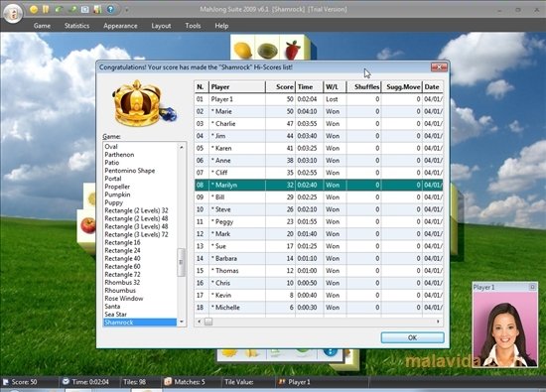Click OK to close the Hi-Scores dialog
Image resolution: width=546 pixels, height=392 pixels.
click(x=412, y=337)
